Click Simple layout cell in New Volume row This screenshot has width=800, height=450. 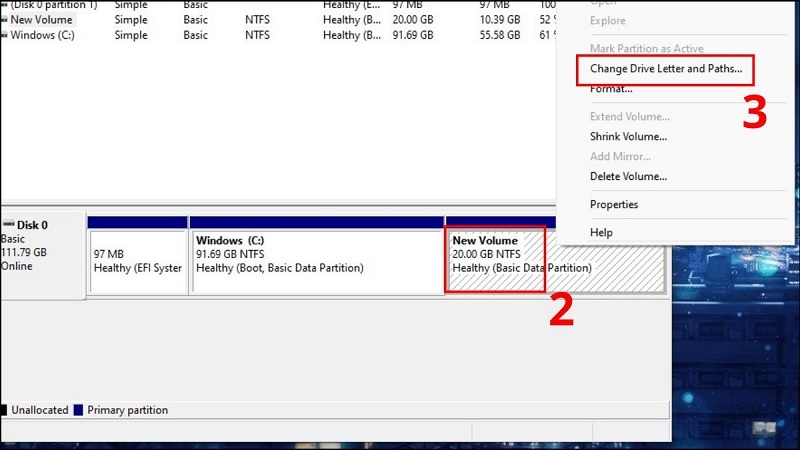pos(131,20)
